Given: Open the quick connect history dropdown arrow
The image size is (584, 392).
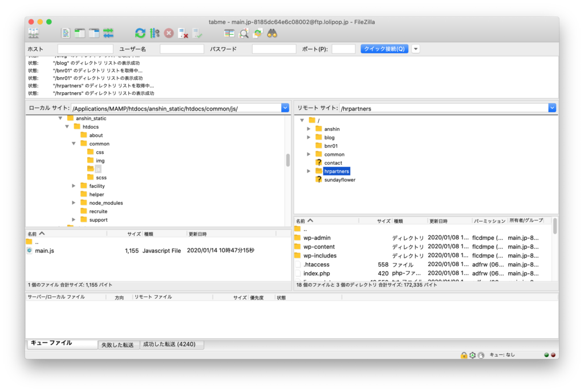Looking at the screenshot, I should pyautogui.click(x=416, y=49).
